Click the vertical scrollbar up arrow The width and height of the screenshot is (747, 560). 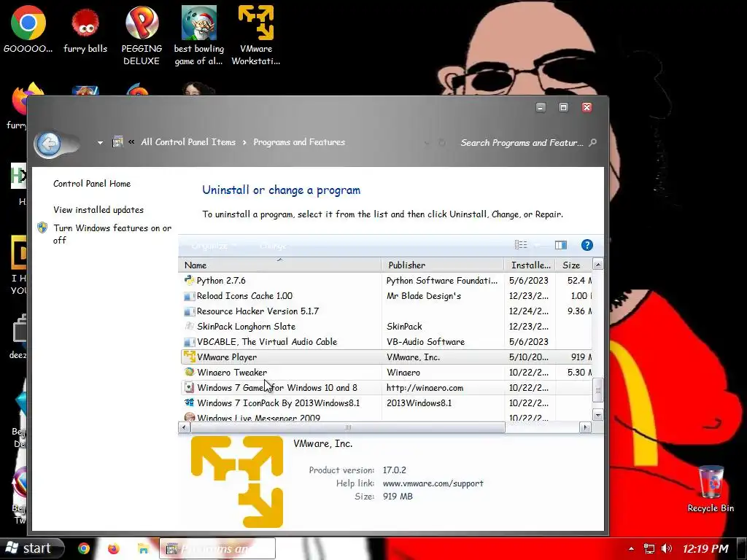(598, 264)
